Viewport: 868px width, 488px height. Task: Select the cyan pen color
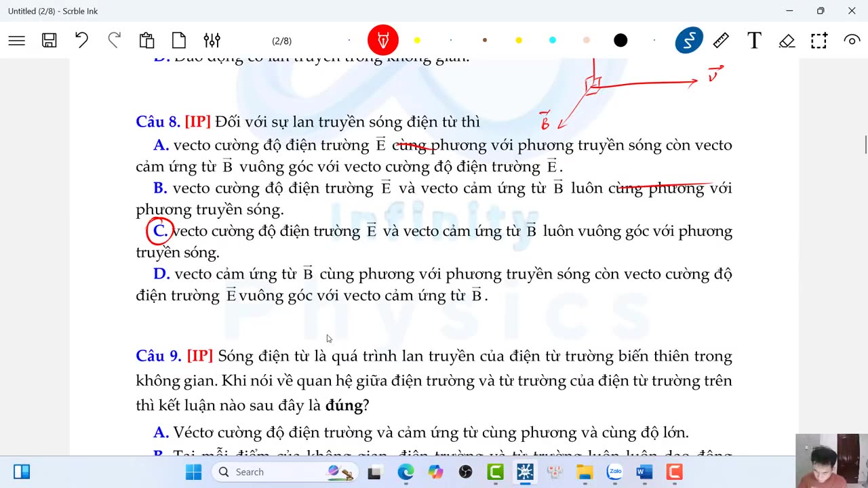[x=553, y=41]
